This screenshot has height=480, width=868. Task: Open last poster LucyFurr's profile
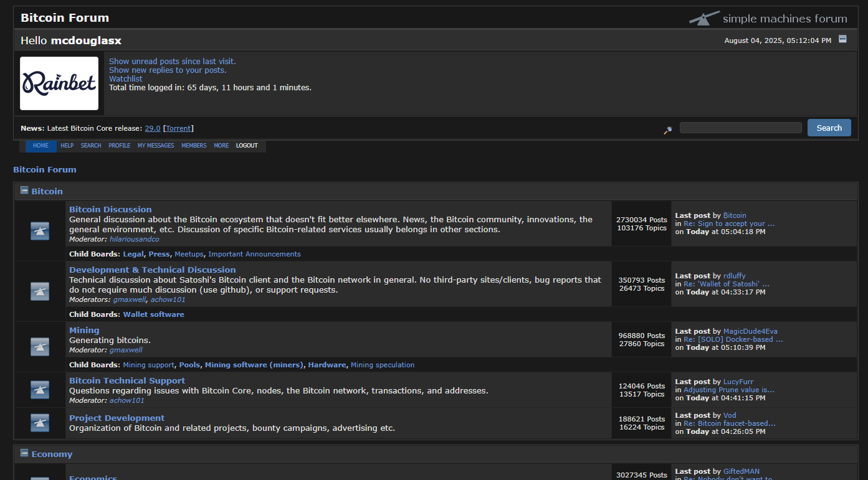coord(738,382)
